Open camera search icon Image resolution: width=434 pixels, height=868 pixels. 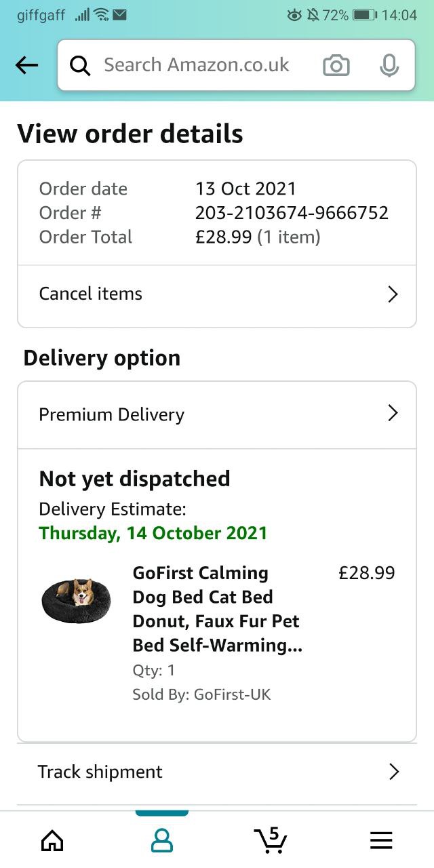click(336, 65)
